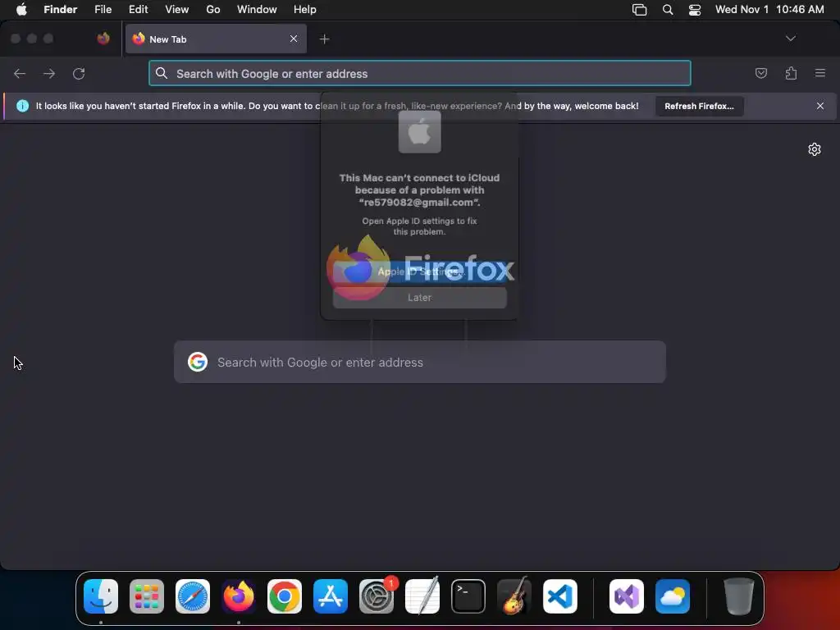Image resolution: width=840 pixels, height=630 pixels.
Task: Launch Safari from the Dock
Action: 193,596
